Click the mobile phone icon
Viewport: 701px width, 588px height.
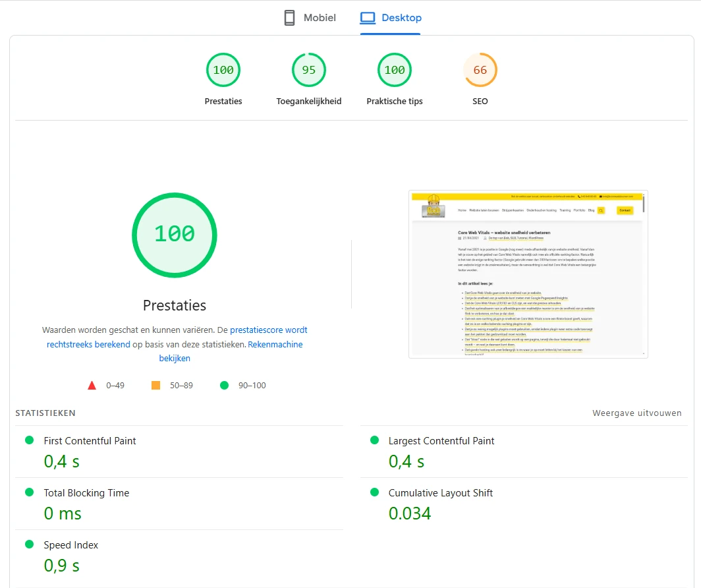289,18
